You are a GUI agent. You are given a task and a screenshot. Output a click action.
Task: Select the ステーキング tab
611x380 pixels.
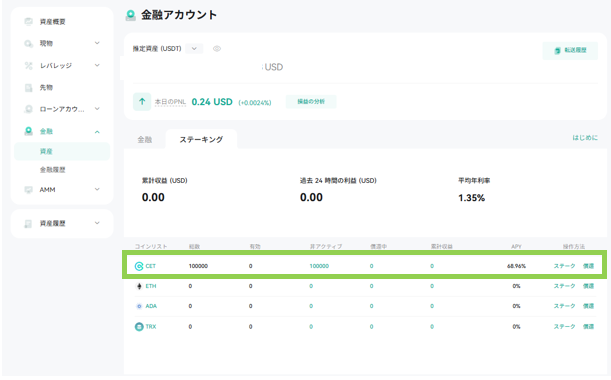tap(201, 140)
